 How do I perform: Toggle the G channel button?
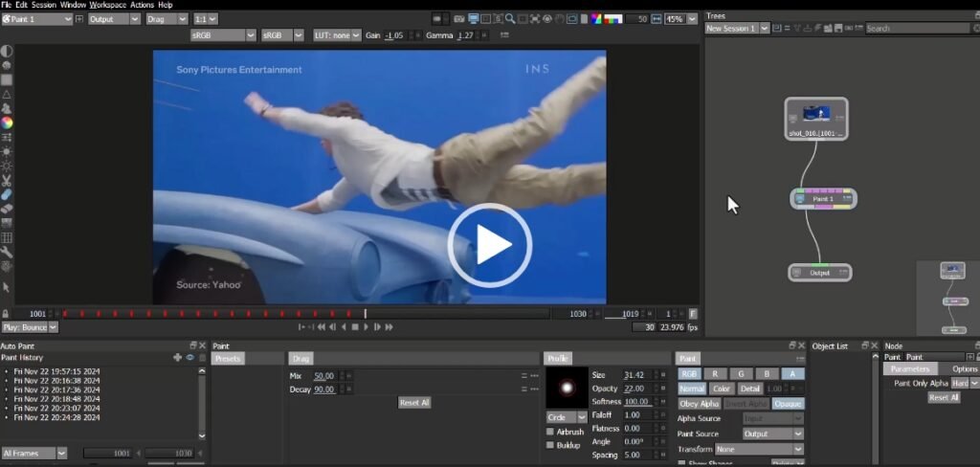741,374
